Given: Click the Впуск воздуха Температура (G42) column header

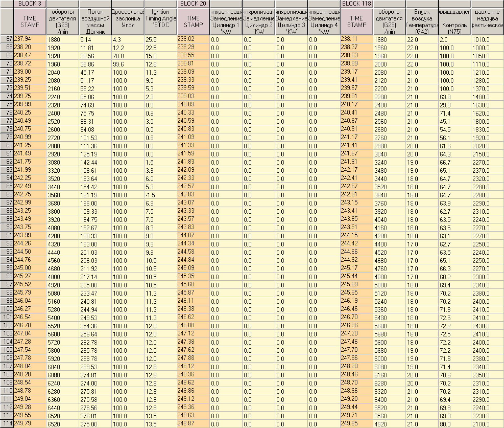Looking at the screenshot, I should pos(422,22).
